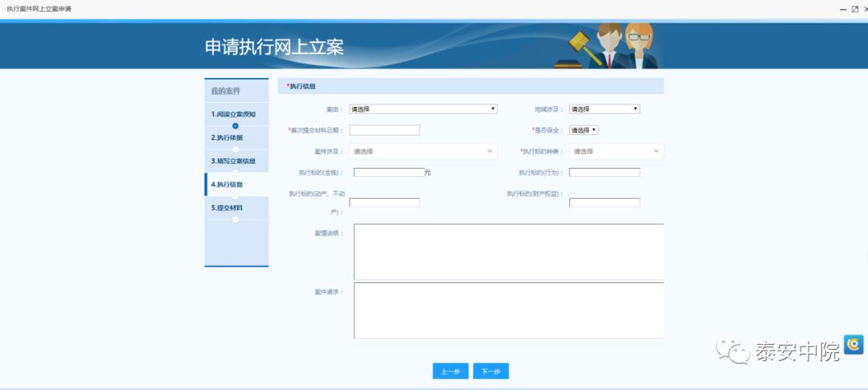
Task: Click the 执行案件网上立案申请 window title
Action: coord(39,9)
